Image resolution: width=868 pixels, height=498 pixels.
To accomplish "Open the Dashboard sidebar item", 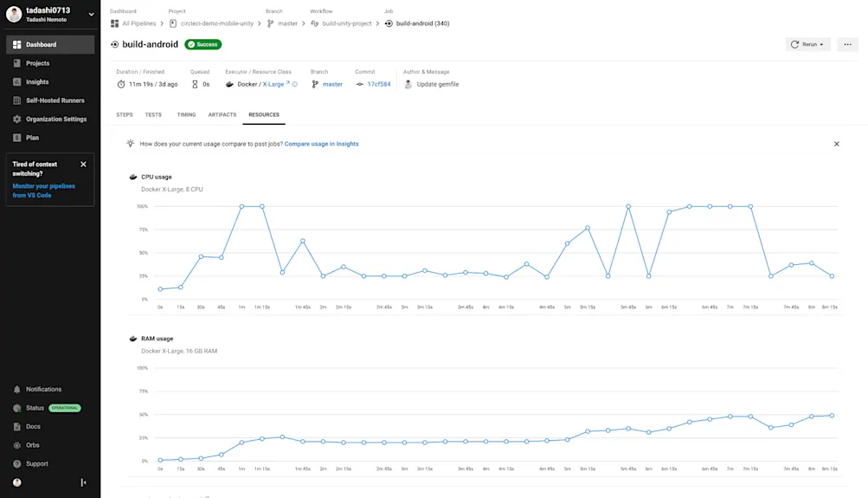I will (x=50, y=44).
